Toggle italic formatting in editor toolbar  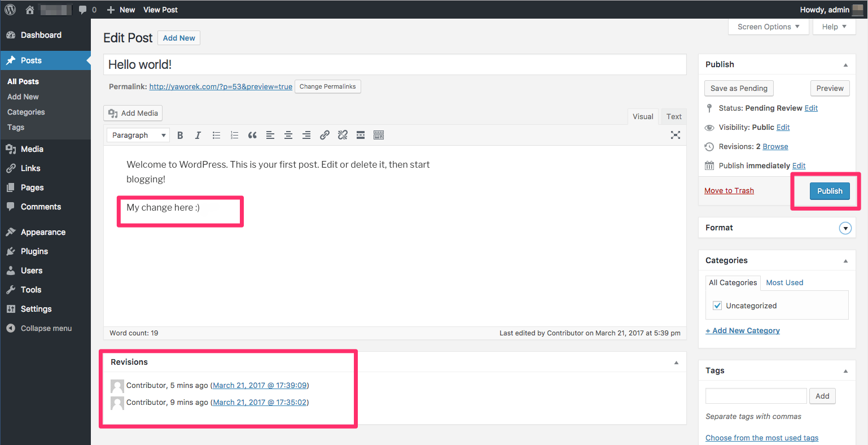point(198,135)
